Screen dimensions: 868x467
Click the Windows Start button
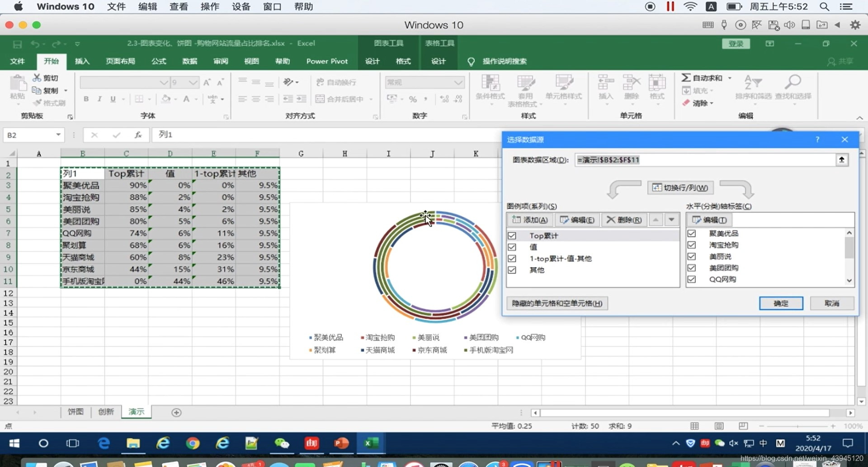(x=14, y=444)
